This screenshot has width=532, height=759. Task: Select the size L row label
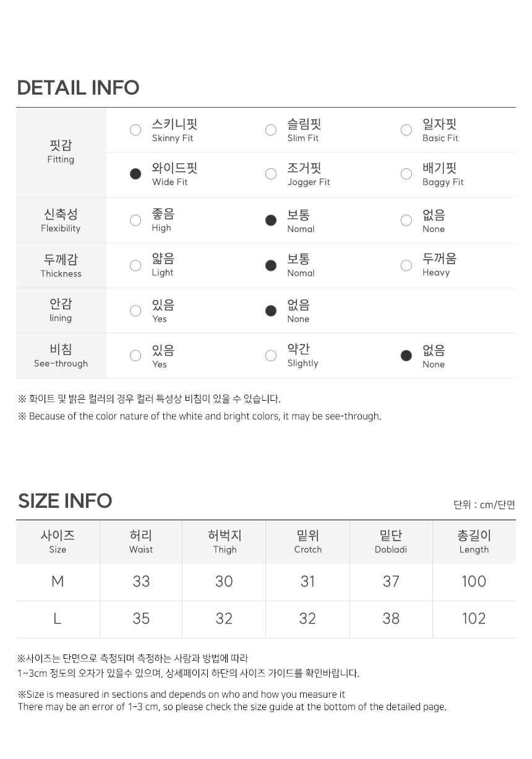coord(58,619)
